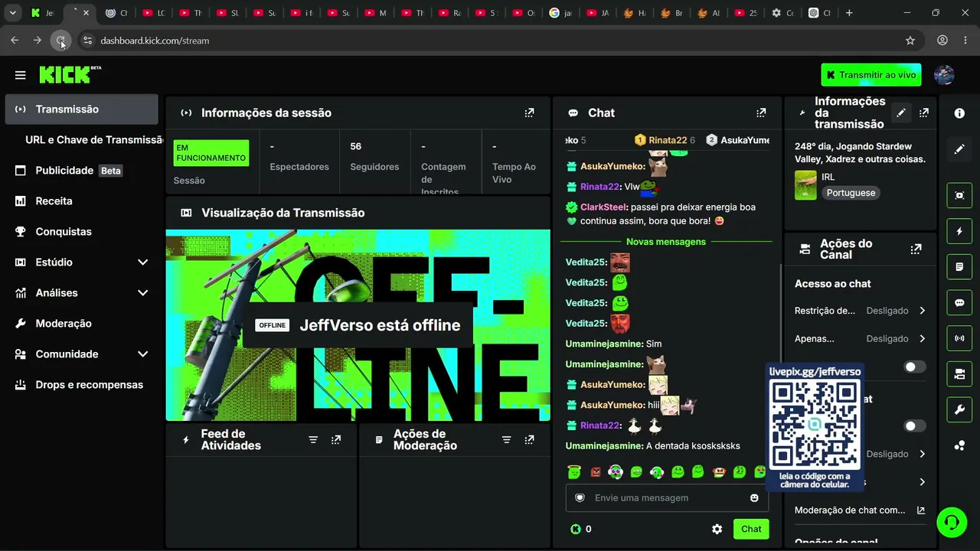This screenshot has height=551, width=980.
Task: Click the chat identity shield icon
Action: click(x=580, y=498)
